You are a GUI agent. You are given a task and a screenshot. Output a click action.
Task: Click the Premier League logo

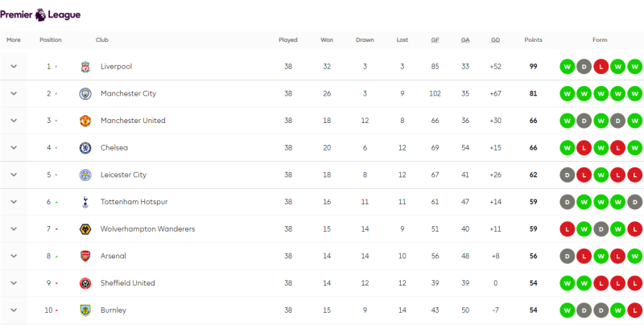(x=40, y=15)
